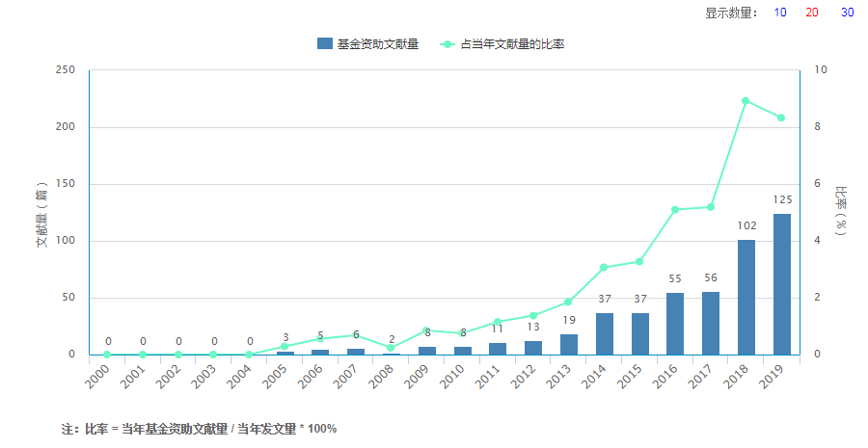Select the 2019 bar showing 125
Viewport: 868px width, 448px height.
[x=781, y=284]
